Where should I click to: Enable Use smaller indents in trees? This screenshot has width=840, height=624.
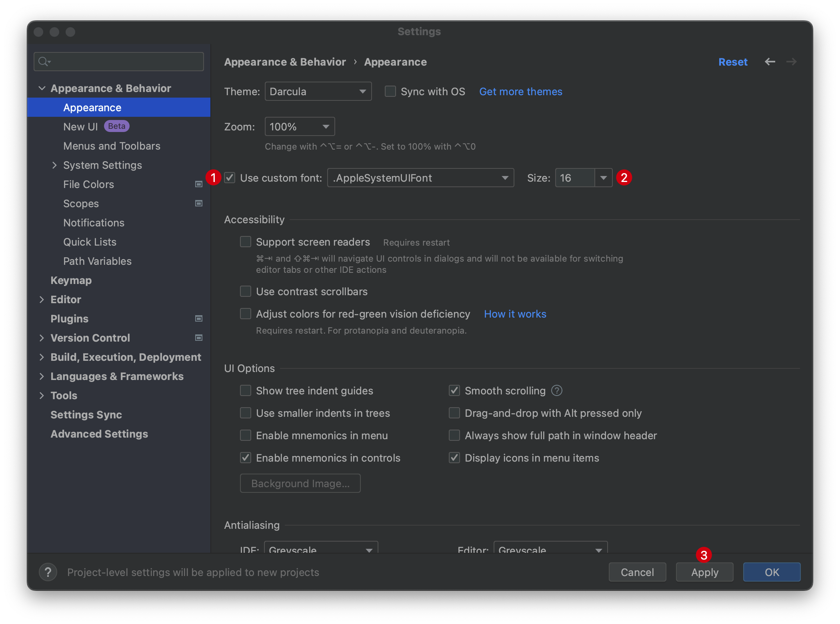246,413
